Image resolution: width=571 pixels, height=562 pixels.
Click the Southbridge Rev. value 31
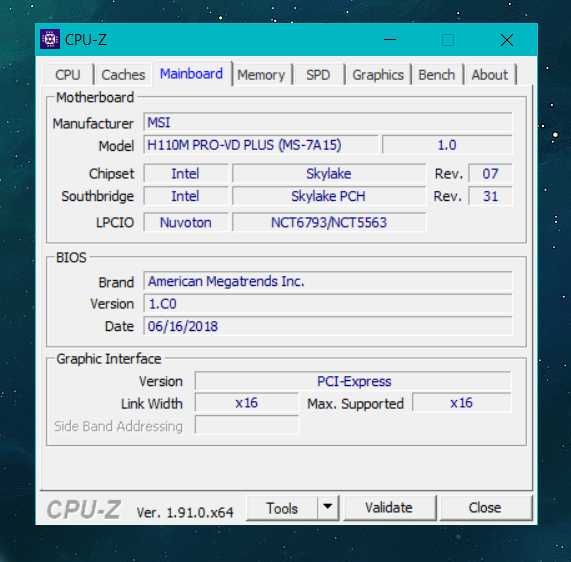pyautogui.click(x=490, y=196)
